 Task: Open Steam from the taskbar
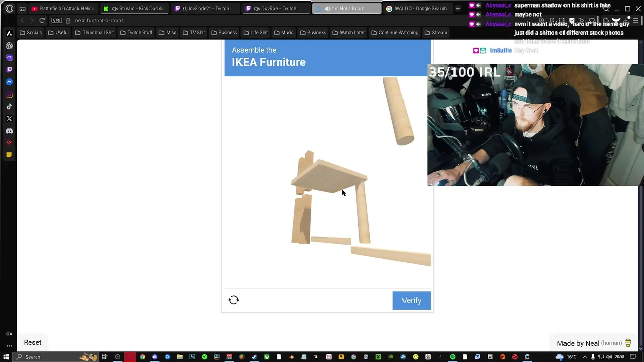[254, 357]
